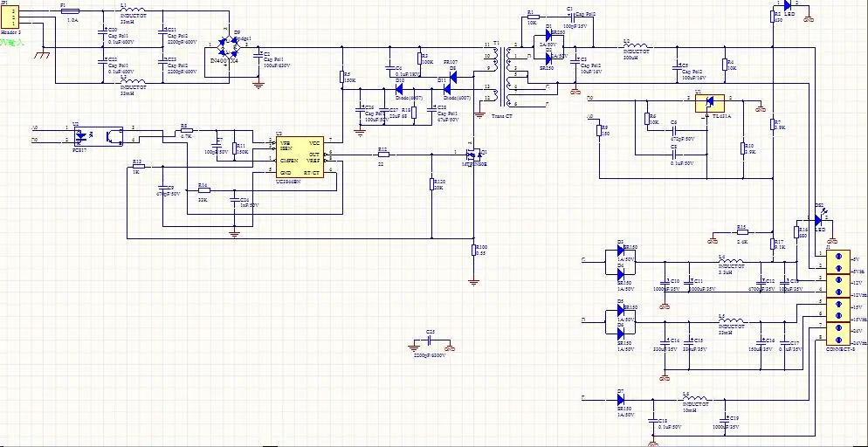Select inductor L5 near J1 connector
The image size is (868, 447).
(x=731, y=321)
